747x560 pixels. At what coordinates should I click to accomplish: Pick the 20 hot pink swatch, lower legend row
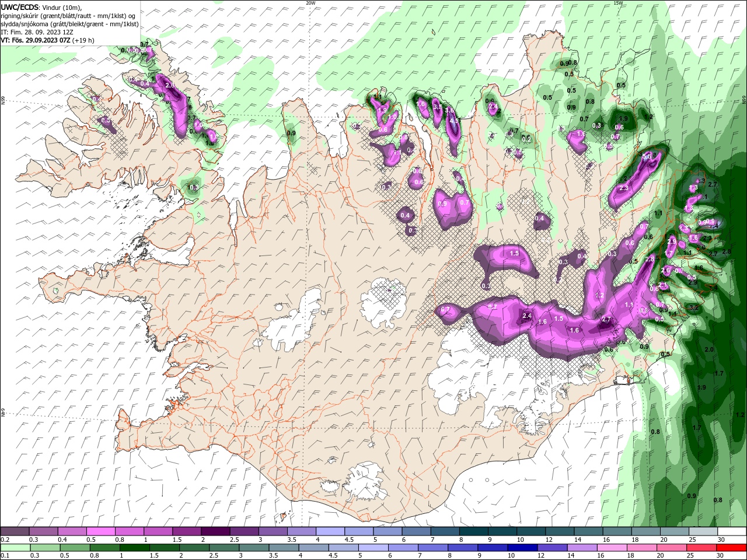click(x=672, y=548)
